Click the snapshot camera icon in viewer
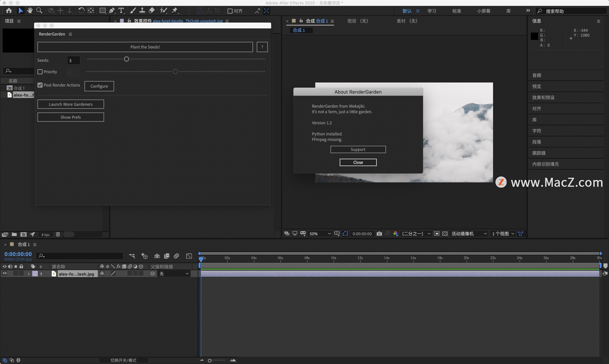This screenshot has width=609, height=364. [379, 234]
